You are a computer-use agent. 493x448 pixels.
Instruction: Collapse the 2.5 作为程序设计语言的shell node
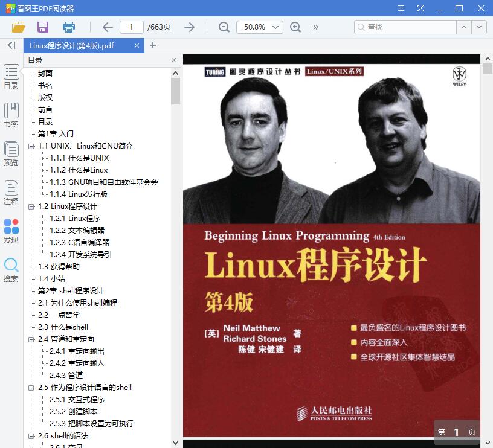pos(31,388)
